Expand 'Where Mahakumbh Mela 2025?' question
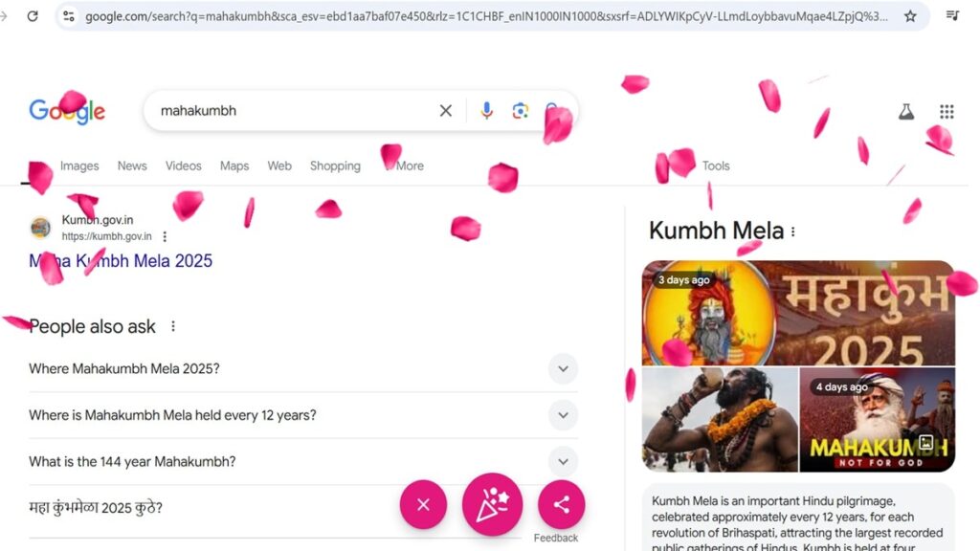 point(303,368)
